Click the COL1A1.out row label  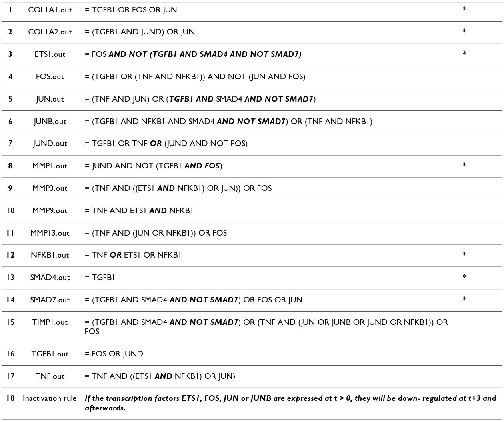(x=50, y=10)
